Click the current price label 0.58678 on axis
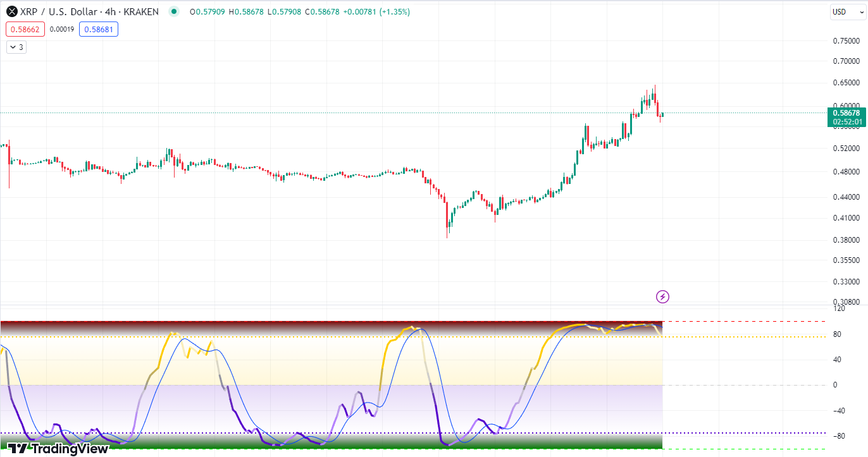 coord(846,113)
